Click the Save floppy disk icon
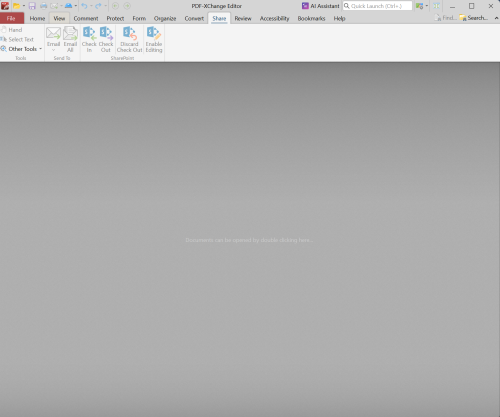The width and height of the screenshot is (500, 417). point(32,6)
